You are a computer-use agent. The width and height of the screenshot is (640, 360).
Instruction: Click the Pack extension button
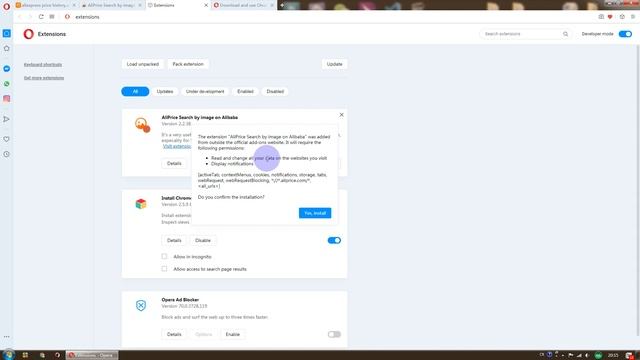(x=188, y=64)
